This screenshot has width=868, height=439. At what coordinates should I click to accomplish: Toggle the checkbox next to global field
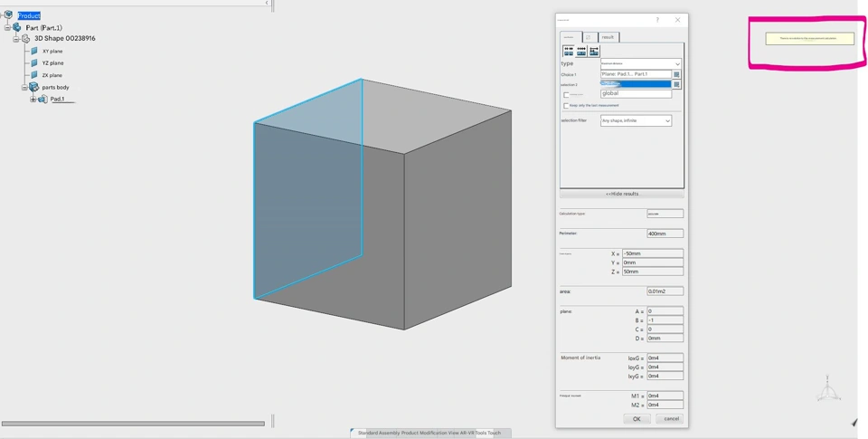pyautogui.click(x=566, y=95)
